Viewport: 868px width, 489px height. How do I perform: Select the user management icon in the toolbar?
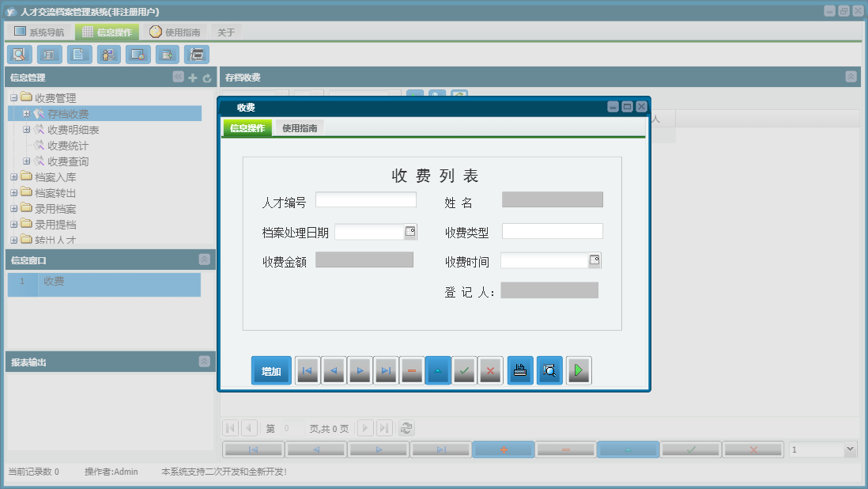click(108, 54)
